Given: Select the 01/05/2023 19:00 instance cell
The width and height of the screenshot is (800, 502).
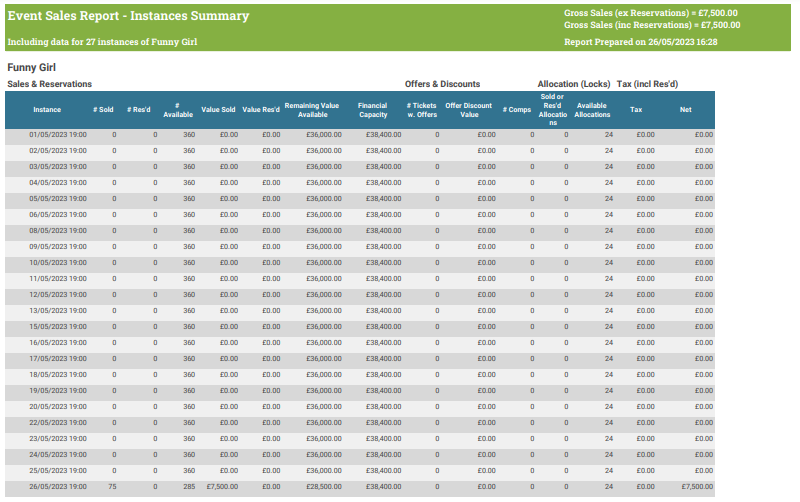Looking at the screenshot, I should coord(58,135).
